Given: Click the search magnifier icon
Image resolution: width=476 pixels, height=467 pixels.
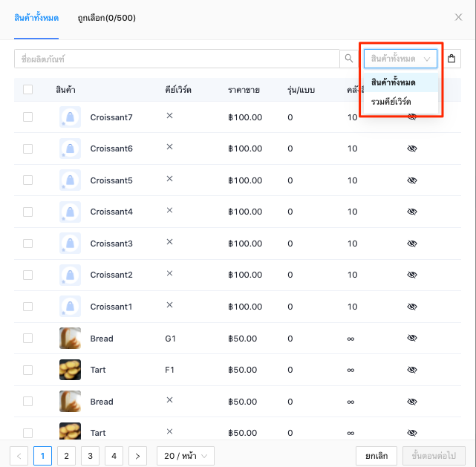Looking at the screenshot, I should tap(349, 58).
